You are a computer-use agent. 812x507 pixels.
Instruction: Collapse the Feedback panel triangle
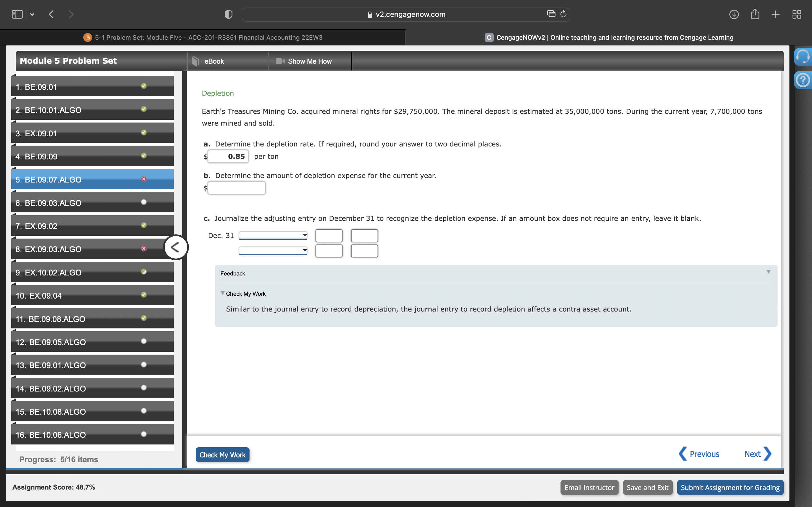point(768,272)
